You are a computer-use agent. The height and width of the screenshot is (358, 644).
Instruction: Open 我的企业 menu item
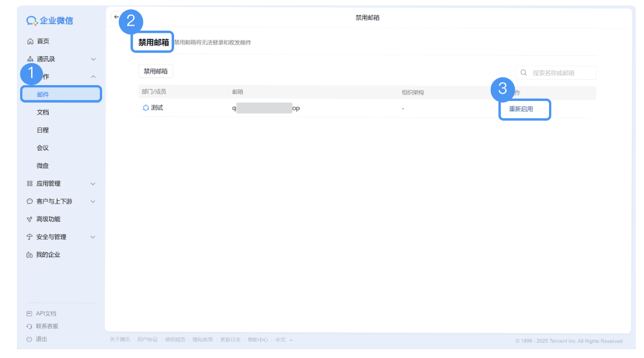(48, 255)
